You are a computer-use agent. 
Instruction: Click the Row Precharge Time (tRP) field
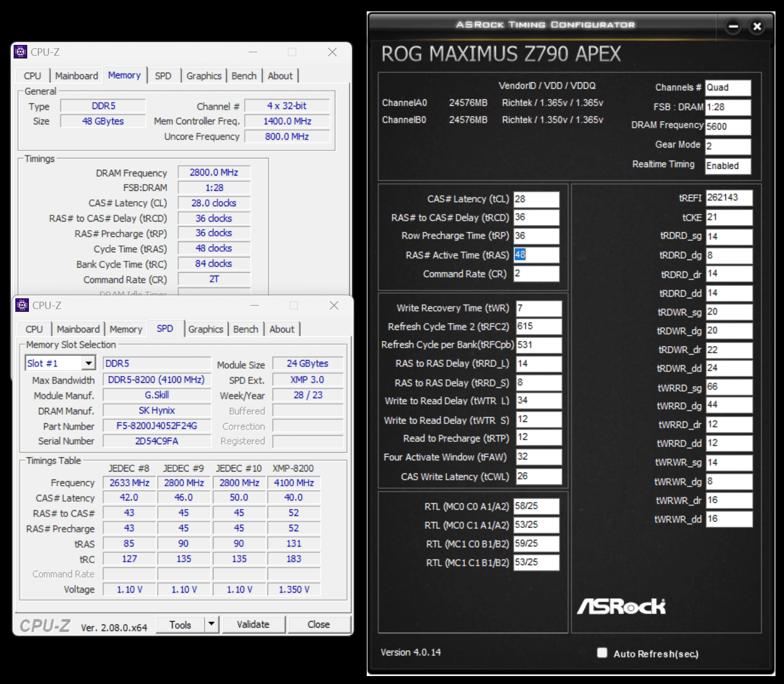coord(536,236)
